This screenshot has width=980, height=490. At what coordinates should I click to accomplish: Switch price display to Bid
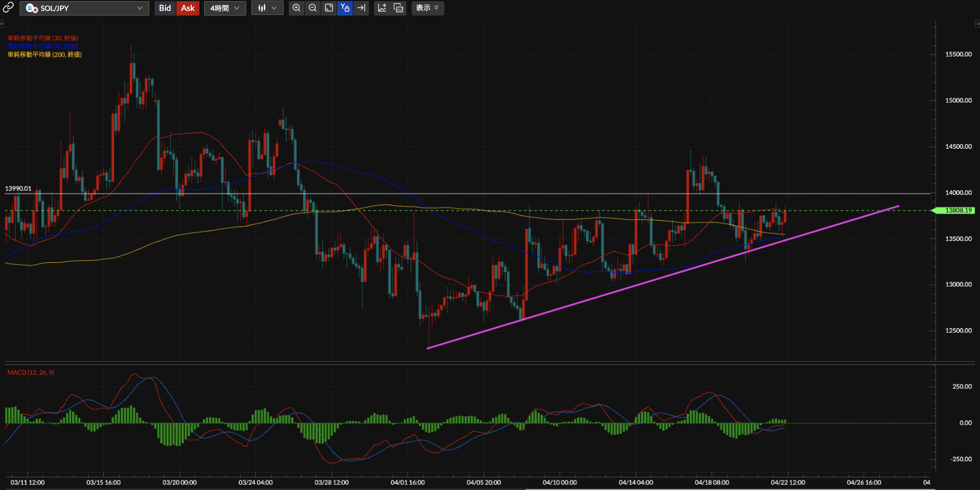point(165,8)
